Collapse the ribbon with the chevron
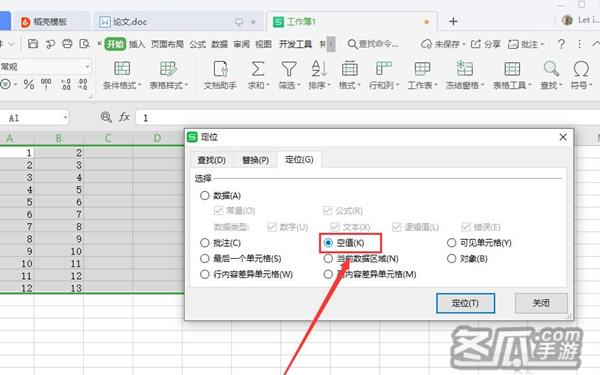 (595, 44)
